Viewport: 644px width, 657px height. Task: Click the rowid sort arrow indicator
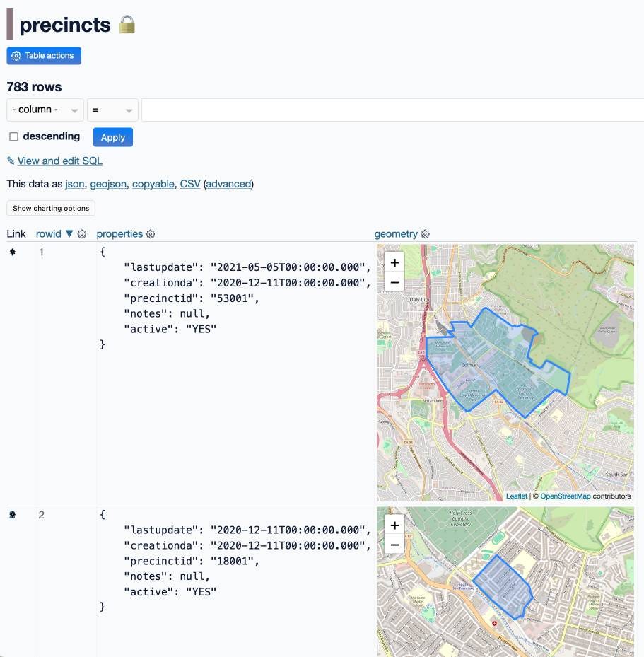pos(69,234)
